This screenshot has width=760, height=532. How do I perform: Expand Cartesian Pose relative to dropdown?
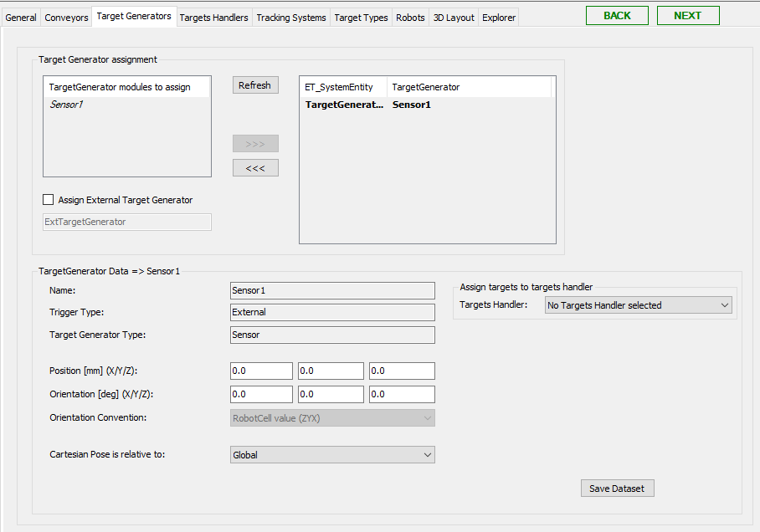pyautogui.click(x=332, y=455)
